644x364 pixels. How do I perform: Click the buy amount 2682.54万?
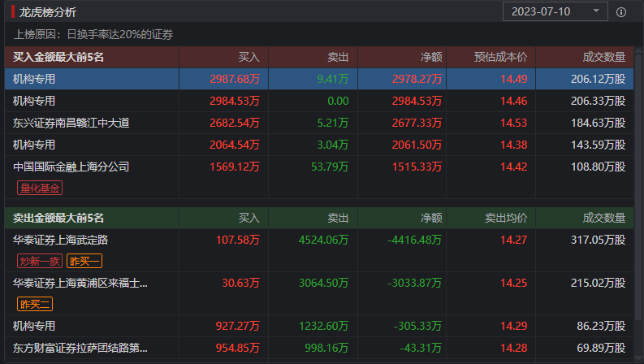click(235, 123)
